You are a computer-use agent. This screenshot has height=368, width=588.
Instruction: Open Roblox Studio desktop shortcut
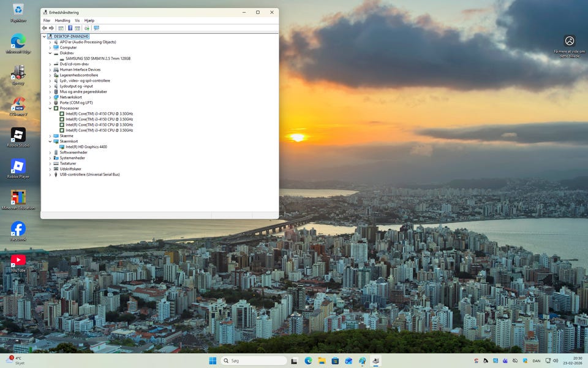coord(18,135)
